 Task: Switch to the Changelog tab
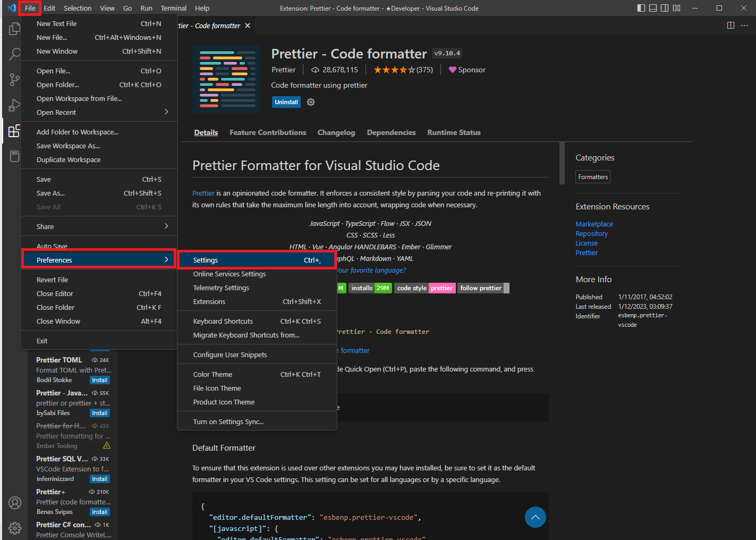(x=336, y=132)
